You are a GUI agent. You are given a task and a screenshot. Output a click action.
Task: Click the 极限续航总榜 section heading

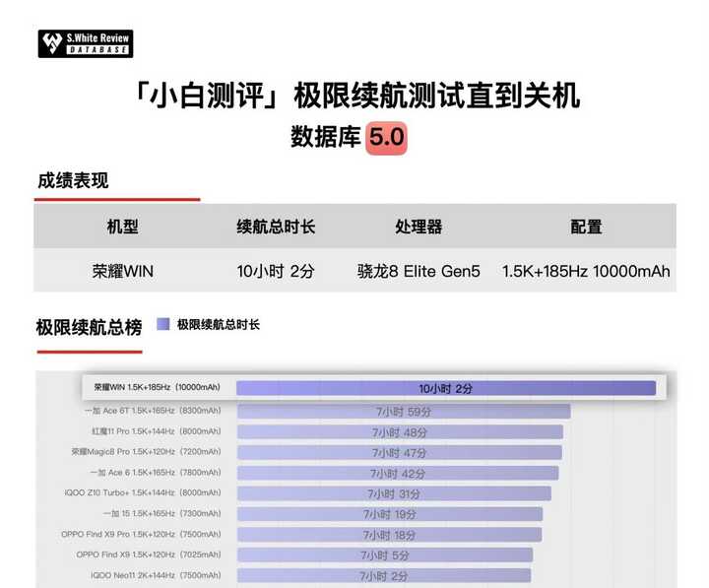[x=89, y=327]
